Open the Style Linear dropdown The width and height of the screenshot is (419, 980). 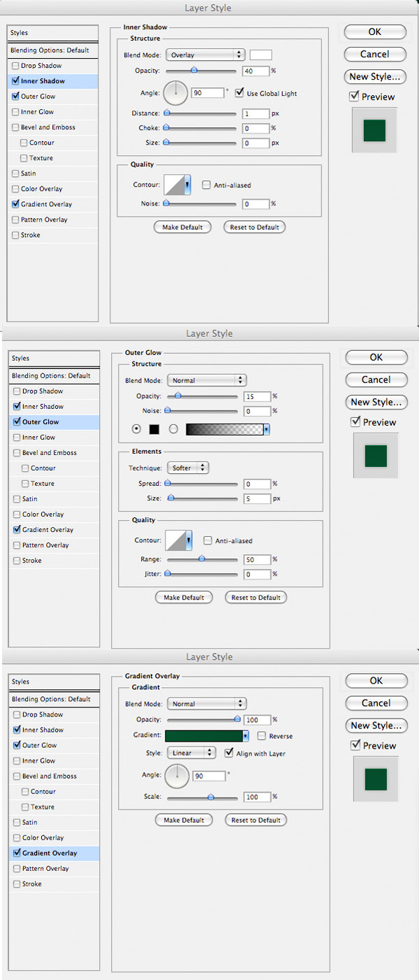coord(191,753)
